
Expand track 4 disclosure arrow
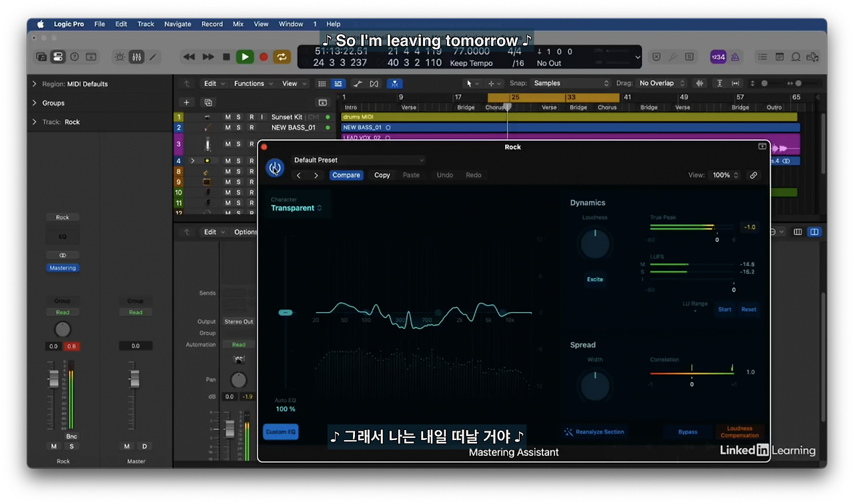193,161
